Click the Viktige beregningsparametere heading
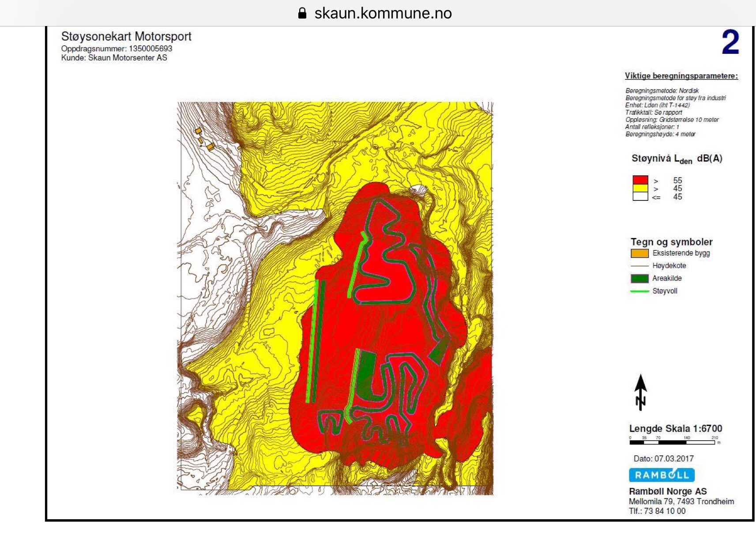 coord(681,76)
